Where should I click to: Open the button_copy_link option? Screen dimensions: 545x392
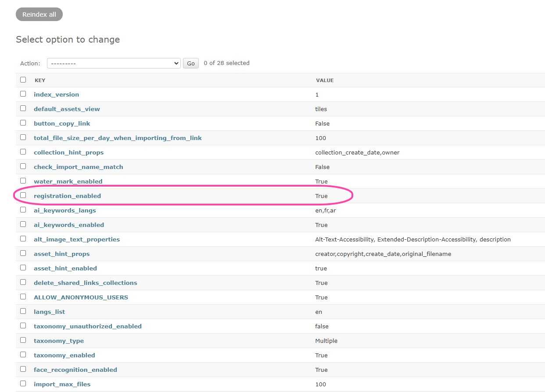[62, 123]
